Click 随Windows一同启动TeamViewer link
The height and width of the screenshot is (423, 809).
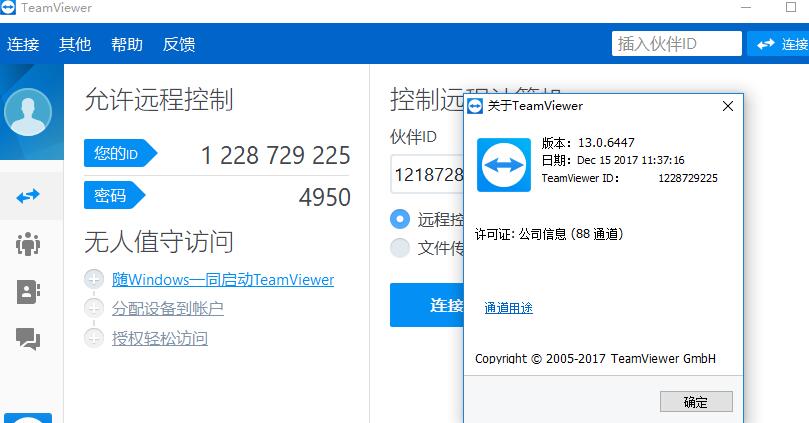click(x=223, y=280)
